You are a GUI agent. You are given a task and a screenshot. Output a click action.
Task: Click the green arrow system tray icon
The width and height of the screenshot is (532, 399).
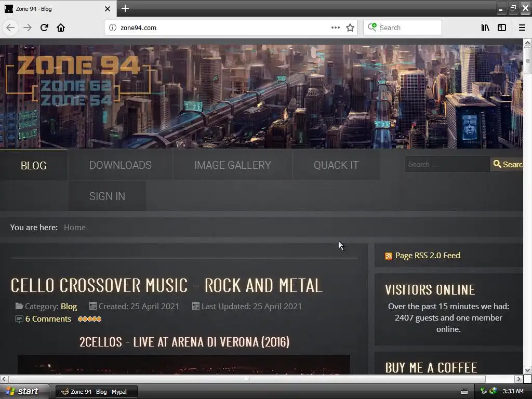pos(484,391)
